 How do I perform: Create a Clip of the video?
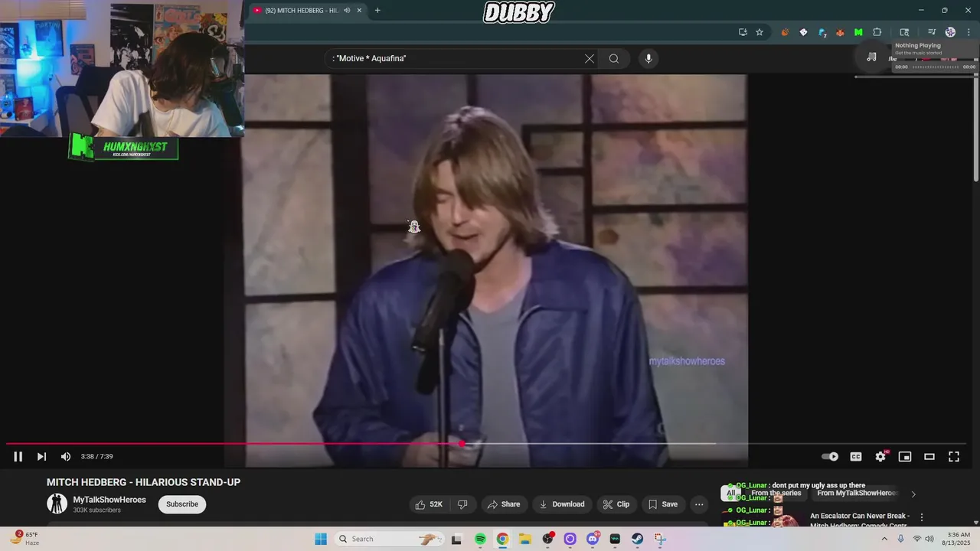tap(616, 504)
